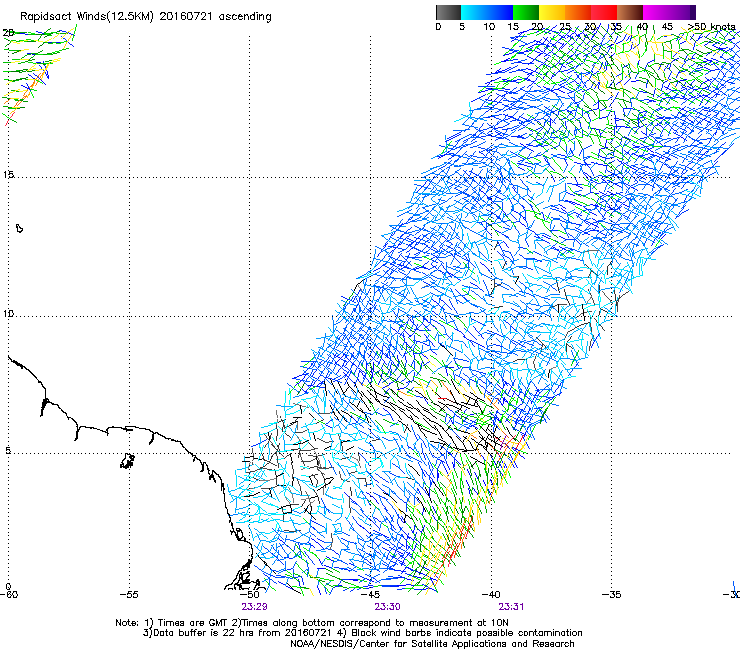
Task: Click the latitude label '10'
Action: pyautogui.click(x=8, y=313)
